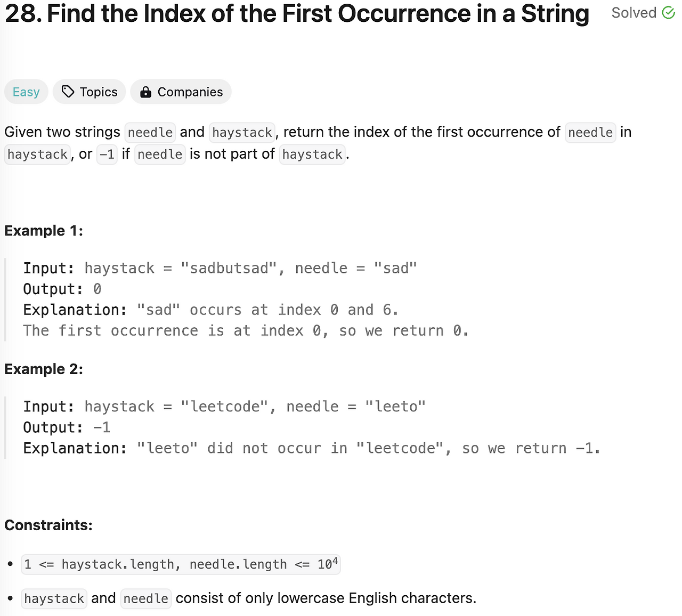Screen dimensions: 682x616
Task: Click the Explanation line of Example 2
Action: [x=311, y=448]
